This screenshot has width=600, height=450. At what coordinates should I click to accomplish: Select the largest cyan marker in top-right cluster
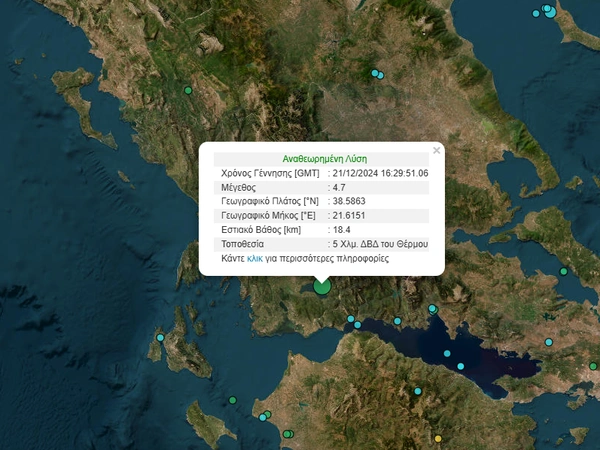[x=548, y=10]
